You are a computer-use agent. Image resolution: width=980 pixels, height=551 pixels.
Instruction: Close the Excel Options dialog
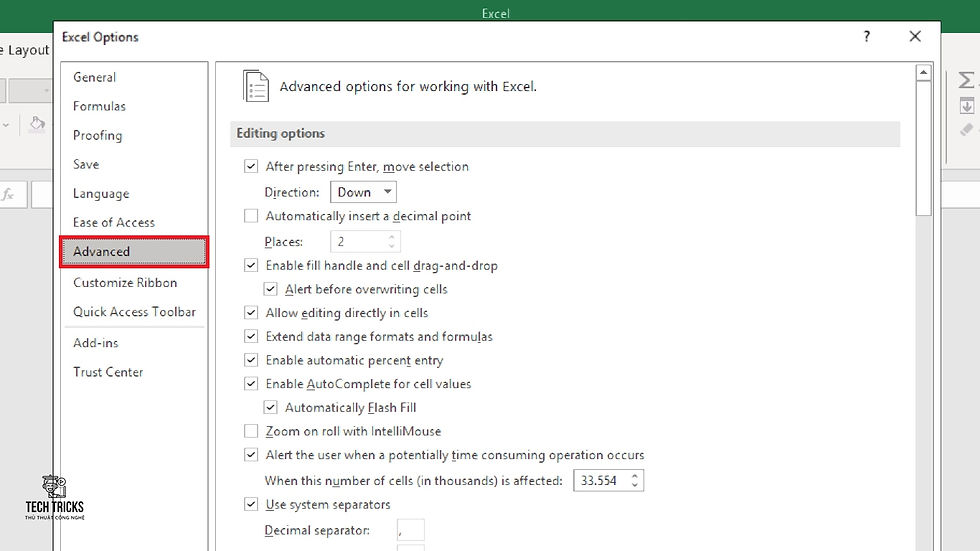915,37
